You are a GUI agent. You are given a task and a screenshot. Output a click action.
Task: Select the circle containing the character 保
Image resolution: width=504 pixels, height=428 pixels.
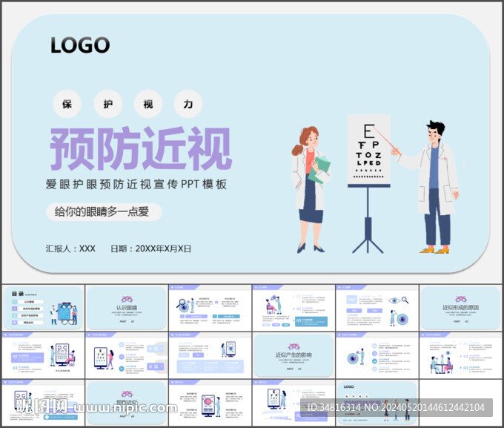(67, 104)
